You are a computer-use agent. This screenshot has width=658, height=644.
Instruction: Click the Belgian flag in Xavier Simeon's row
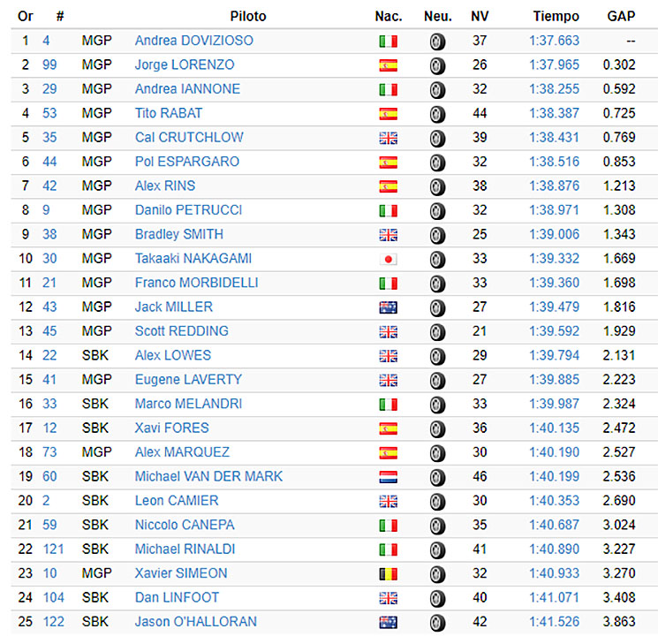tap(388, 574)
